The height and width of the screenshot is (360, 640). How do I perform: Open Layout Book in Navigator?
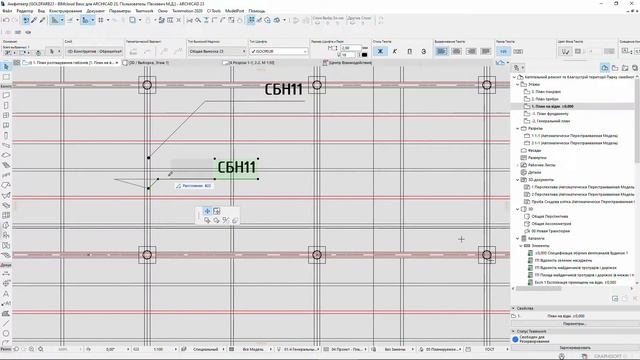[625, 68]
